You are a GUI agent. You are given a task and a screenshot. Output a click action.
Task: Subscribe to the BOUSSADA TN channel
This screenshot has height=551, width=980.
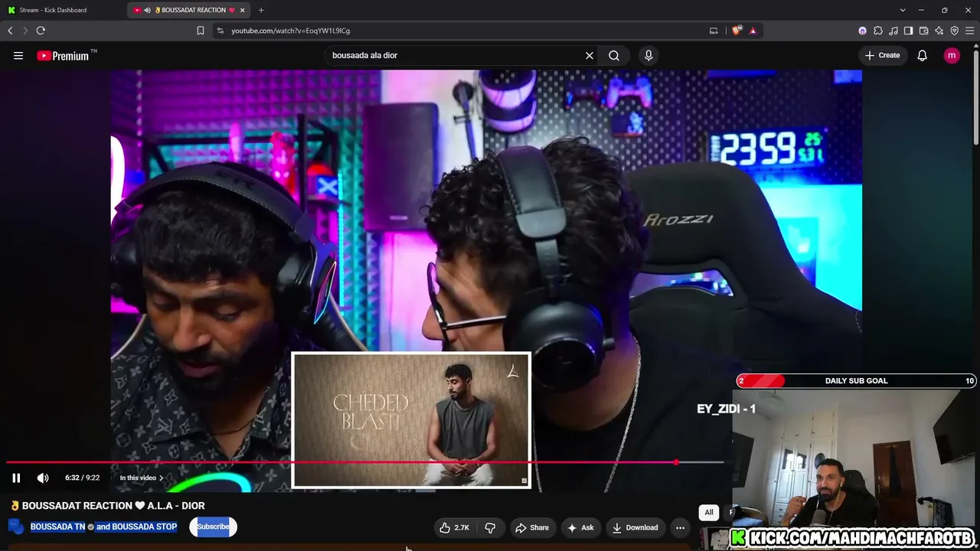(213, 527)
